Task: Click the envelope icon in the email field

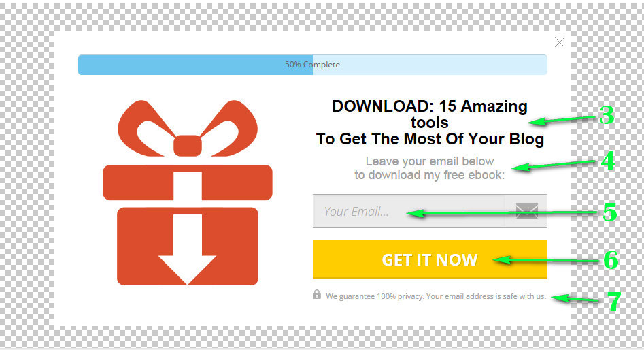Action: tap(527, 211)
